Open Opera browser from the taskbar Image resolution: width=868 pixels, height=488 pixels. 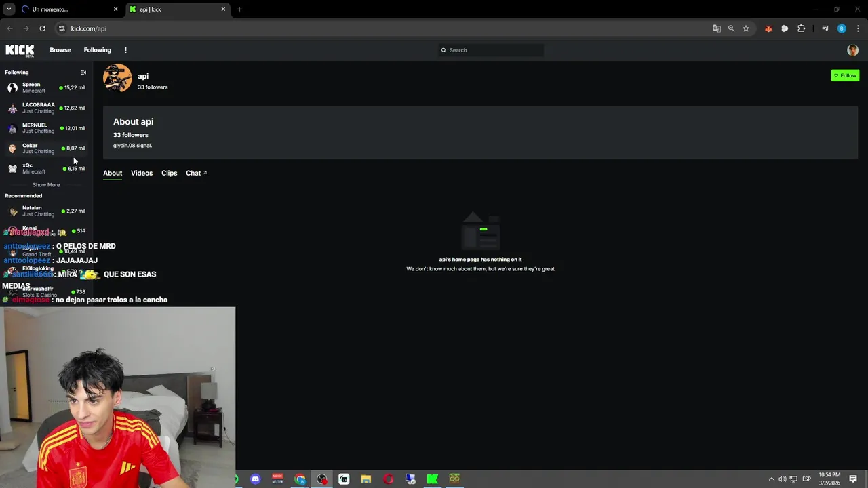(389, 479)
